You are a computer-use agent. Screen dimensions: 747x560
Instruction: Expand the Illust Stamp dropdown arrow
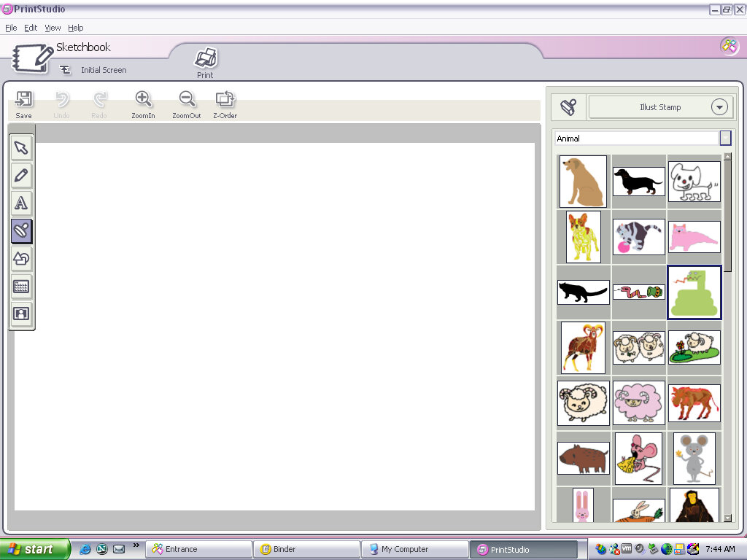719,107
